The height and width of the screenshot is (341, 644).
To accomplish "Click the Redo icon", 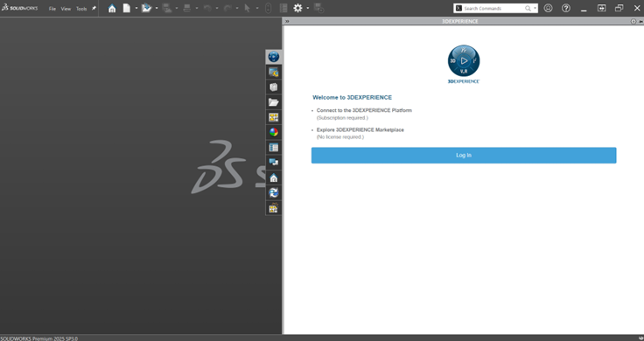I will coord(227,8).
